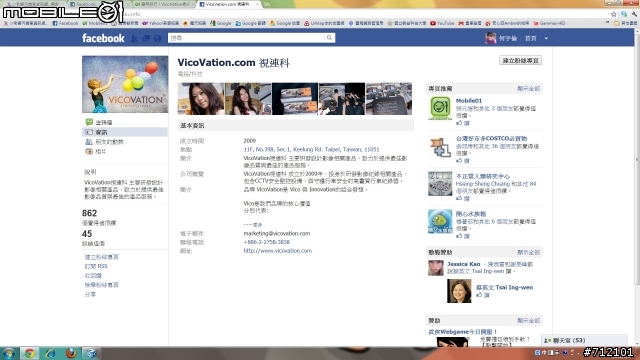Click the search magnifier button

point(329,38)
